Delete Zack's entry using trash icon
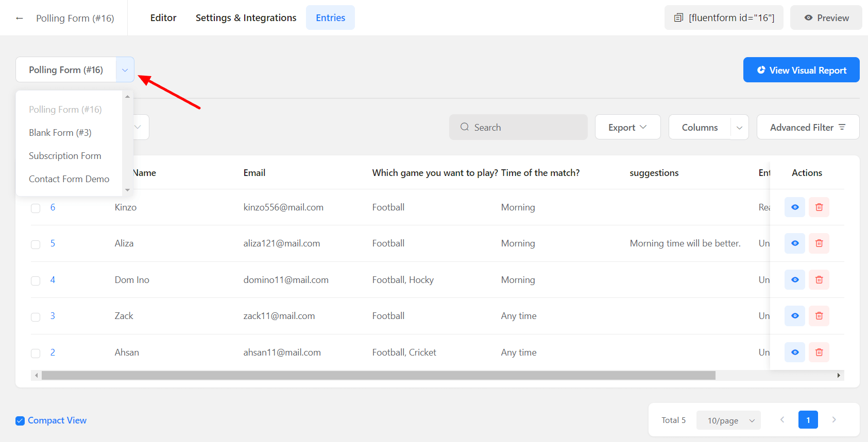 point(819,316)
